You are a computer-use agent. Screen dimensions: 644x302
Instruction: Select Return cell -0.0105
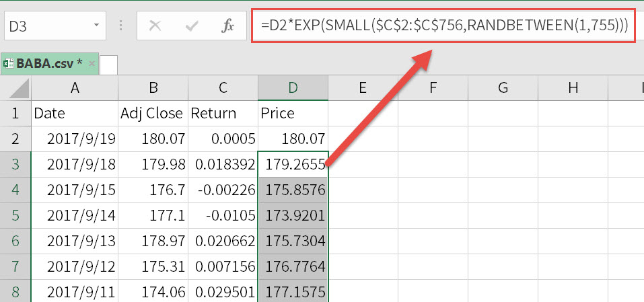coord(223,215)
